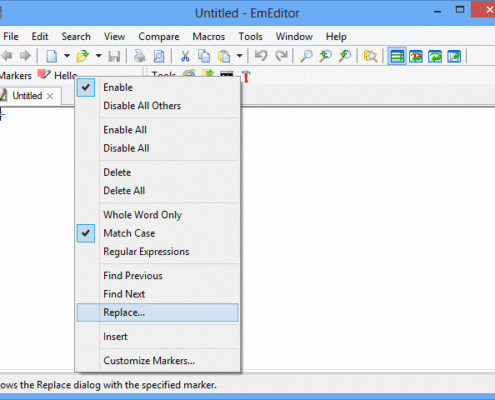
Task: Choose Insert in context menu
Action: click(x=157, y=336)
